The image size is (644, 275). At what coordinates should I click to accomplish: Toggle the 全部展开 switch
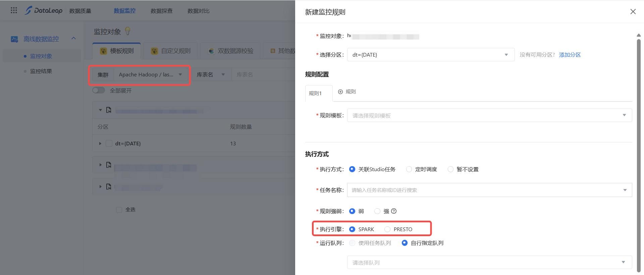point(99,90)
